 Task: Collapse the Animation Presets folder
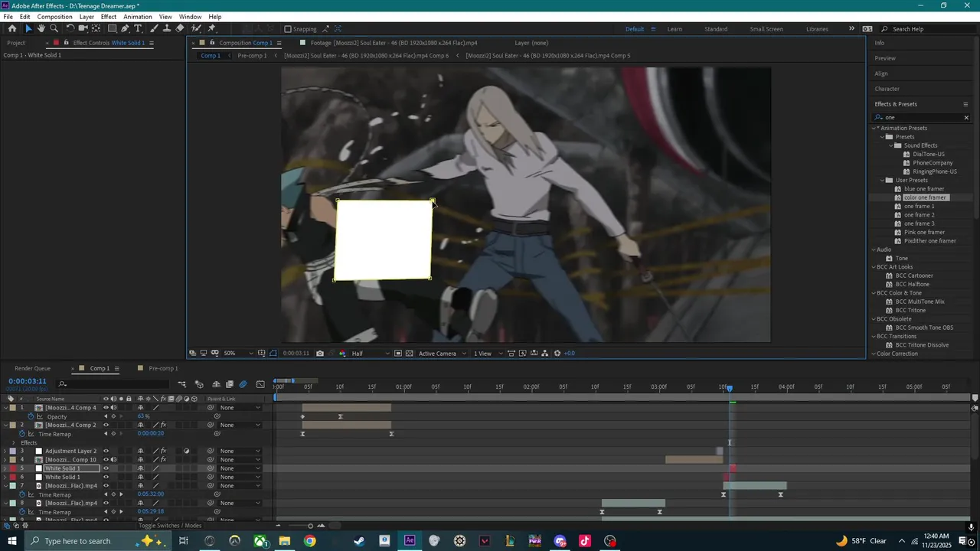[874, 128]
